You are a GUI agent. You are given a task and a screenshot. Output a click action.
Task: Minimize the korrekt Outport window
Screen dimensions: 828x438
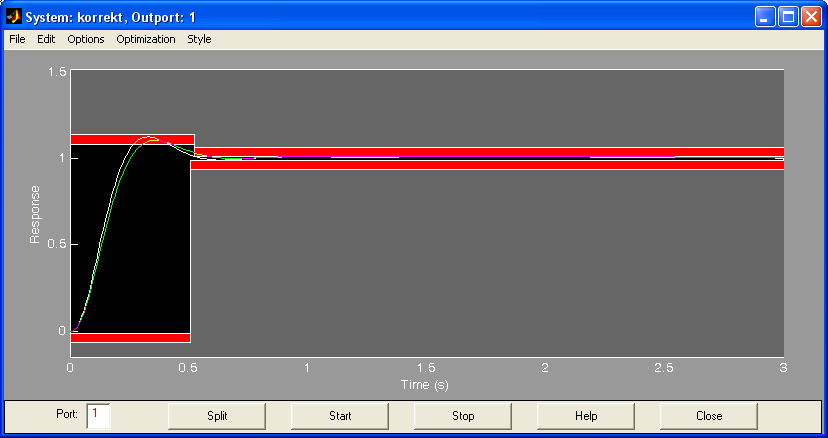[764, 17]
